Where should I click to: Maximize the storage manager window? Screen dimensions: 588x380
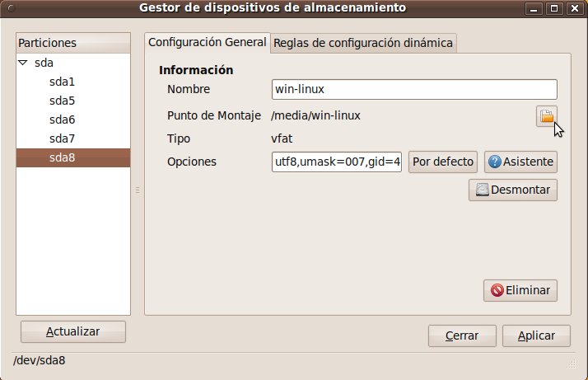click(x=554, y=8)
